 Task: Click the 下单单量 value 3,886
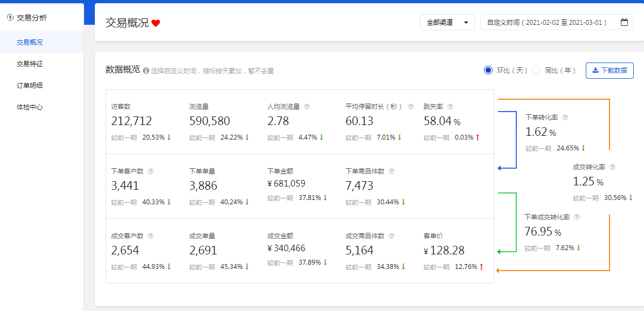[203, 186]
